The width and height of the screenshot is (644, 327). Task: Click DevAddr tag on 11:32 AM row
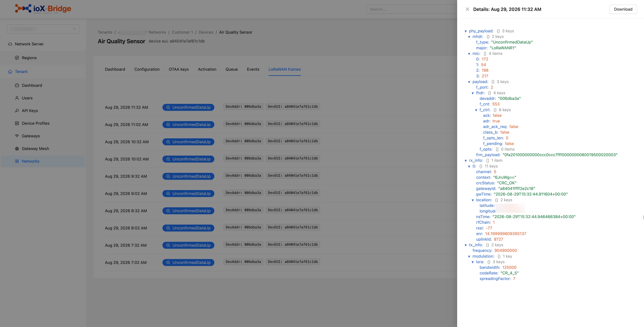[x=243, y=107]
